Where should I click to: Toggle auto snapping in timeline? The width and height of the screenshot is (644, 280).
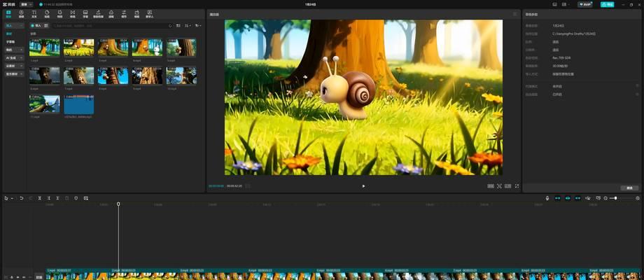pos(568,198)
